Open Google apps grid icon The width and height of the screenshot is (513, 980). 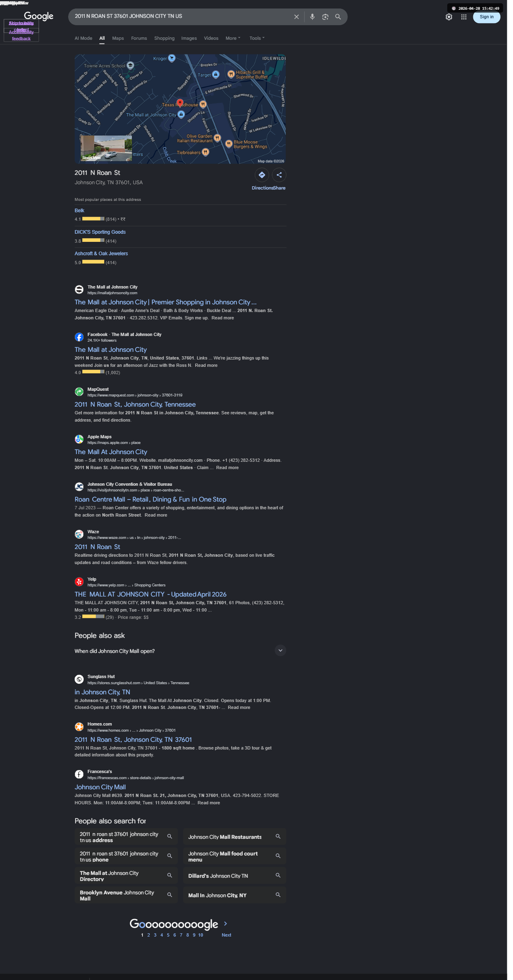tap(463, 17)
